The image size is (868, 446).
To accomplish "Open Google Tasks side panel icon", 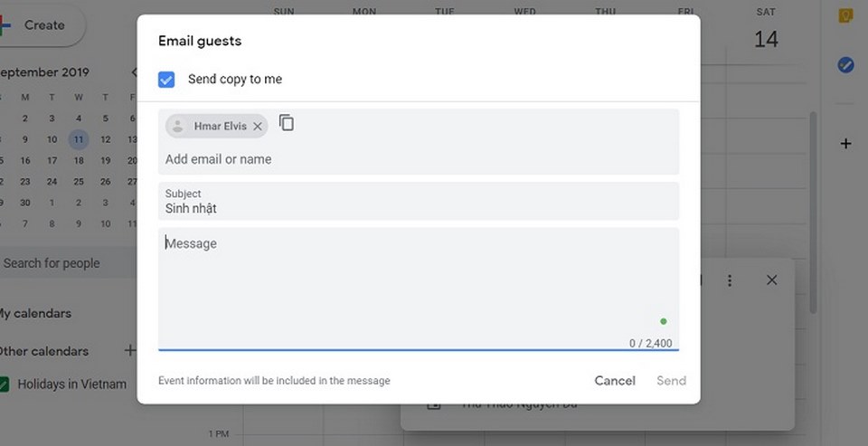I will [845, 65].
